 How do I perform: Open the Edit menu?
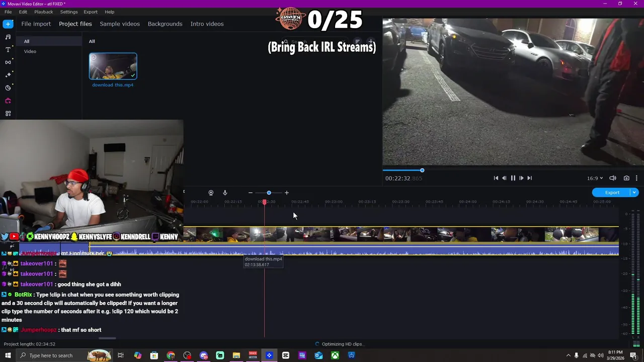tap(23, 12)
